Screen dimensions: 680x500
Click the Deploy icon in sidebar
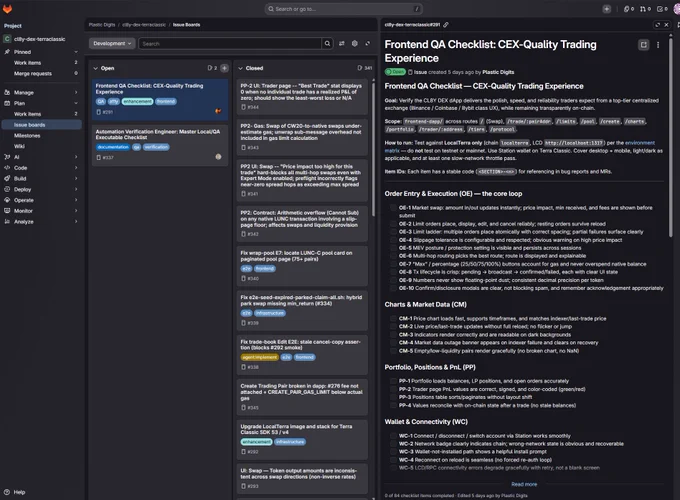[7, 190]
